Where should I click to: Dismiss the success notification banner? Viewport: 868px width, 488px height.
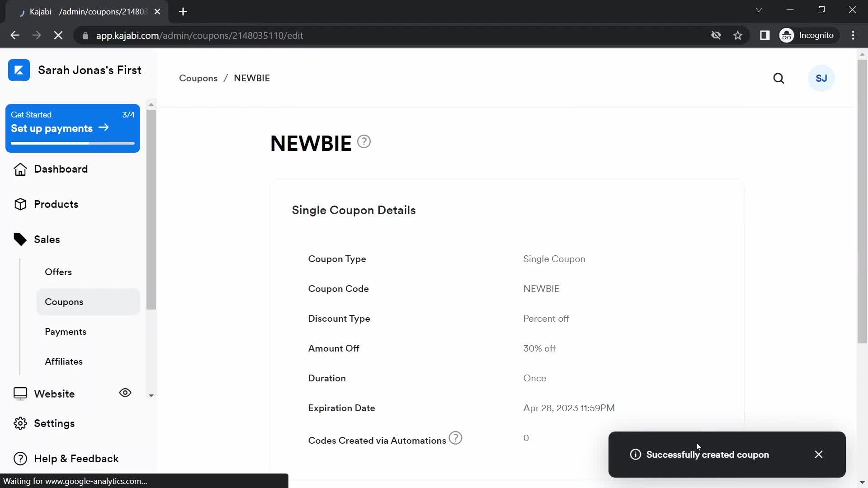click(819, 455)
